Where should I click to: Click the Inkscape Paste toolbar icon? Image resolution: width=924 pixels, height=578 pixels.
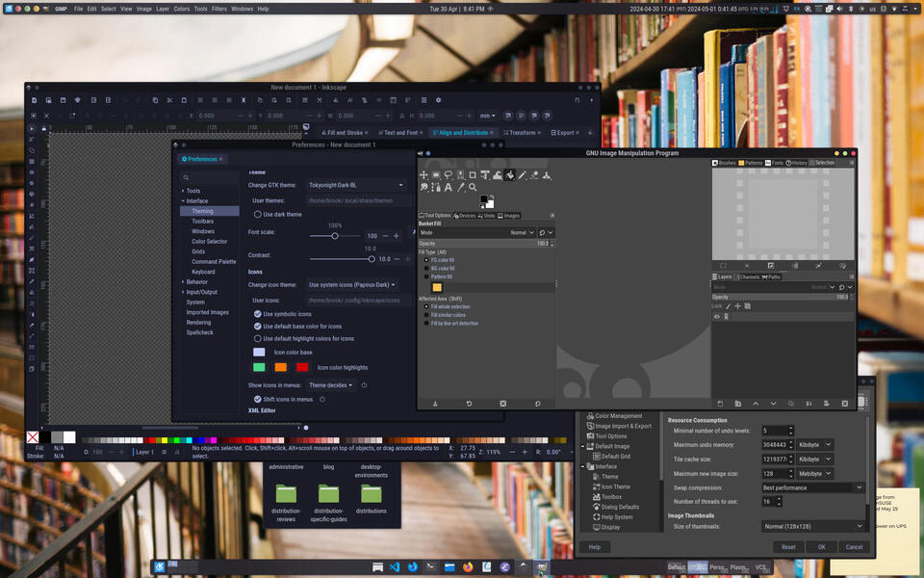coord(184,100)
